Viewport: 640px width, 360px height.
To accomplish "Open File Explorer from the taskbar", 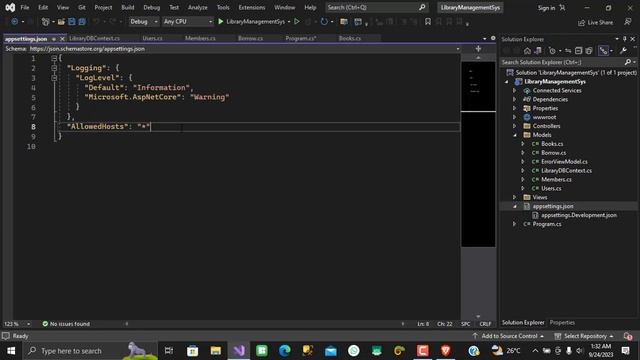I will (216, 351).
